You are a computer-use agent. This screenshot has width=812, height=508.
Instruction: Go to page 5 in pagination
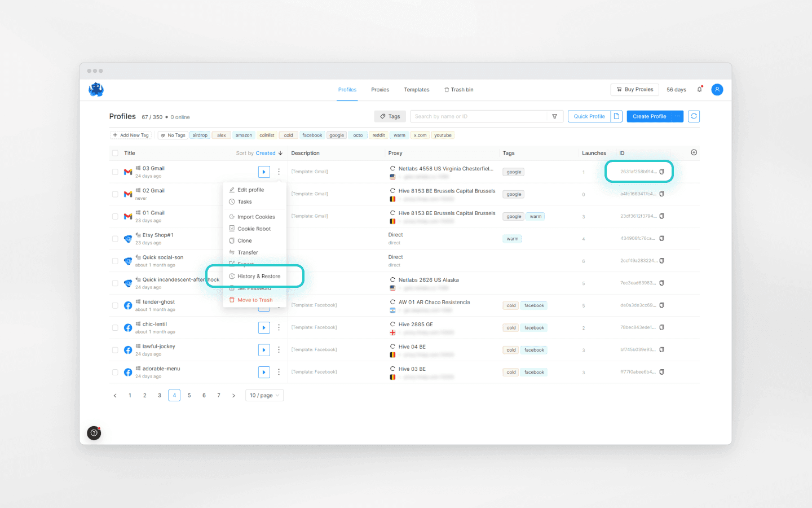[189, 395]
